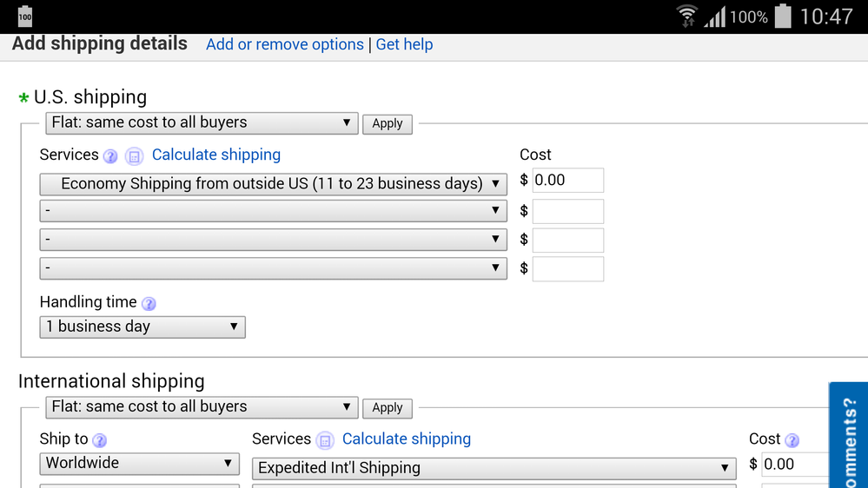This screenshot has height=488, width=868.
Task: Expand the 1 business day handling dropdown
Action: pyautogui.click(x=142, y=326)
